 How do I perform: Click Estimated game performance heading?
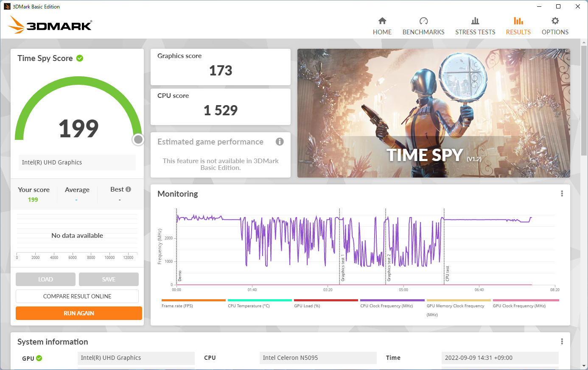210,142
